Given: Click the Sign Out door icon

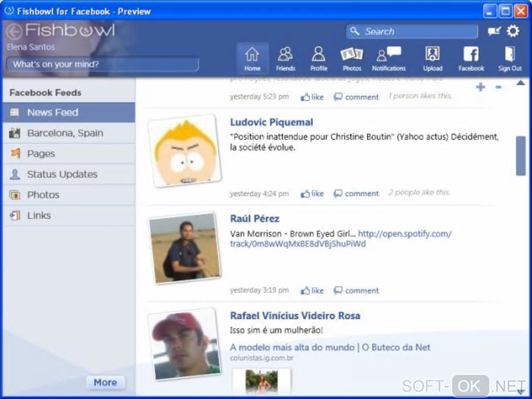Looking at the screenshot, I should (x=510, y=58).
